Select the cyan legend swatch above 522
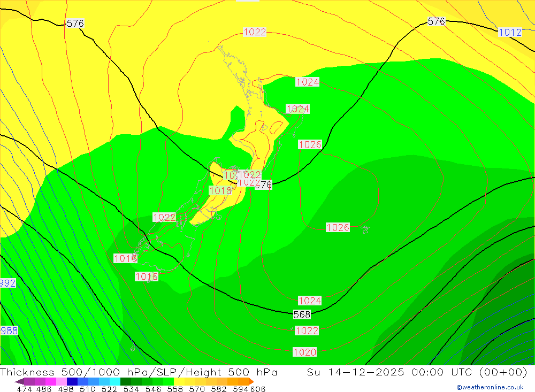Screen dimensions: 535x392 point(115,381)
